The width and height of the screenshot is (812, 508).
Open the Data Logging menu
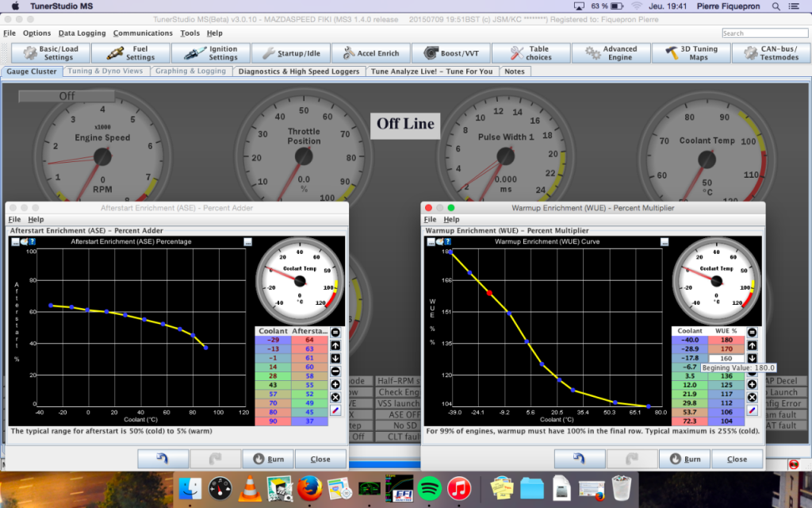82,33
